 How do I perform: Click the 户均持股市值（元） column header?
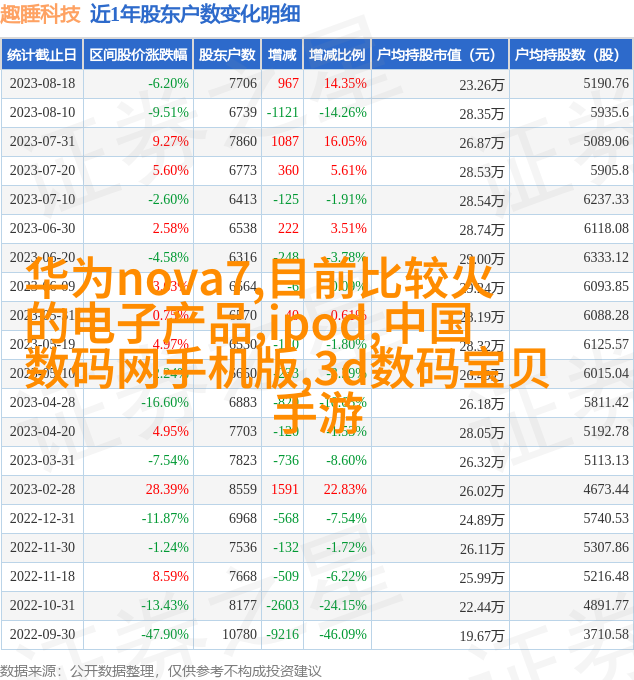point(438,55)
